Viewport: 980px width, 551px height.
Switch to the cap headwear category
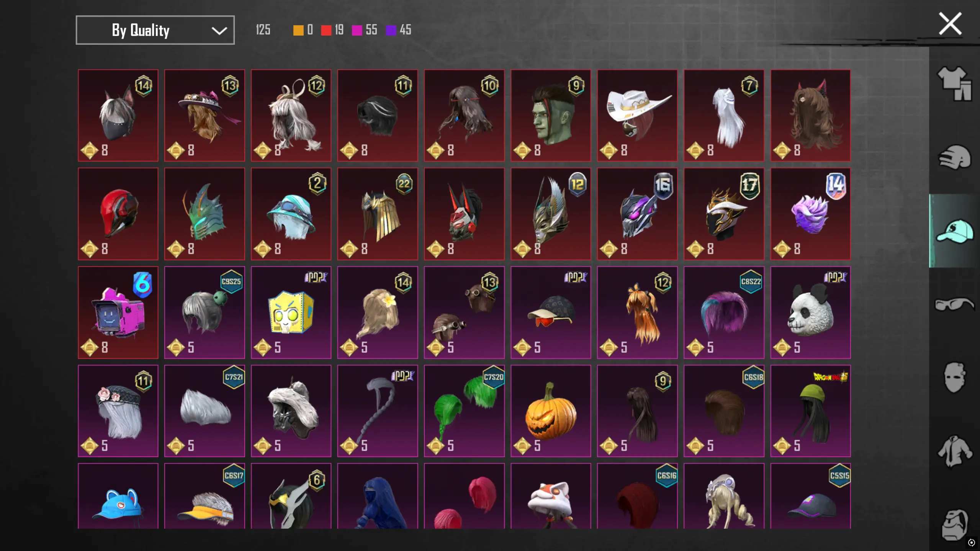pos(954,231)
